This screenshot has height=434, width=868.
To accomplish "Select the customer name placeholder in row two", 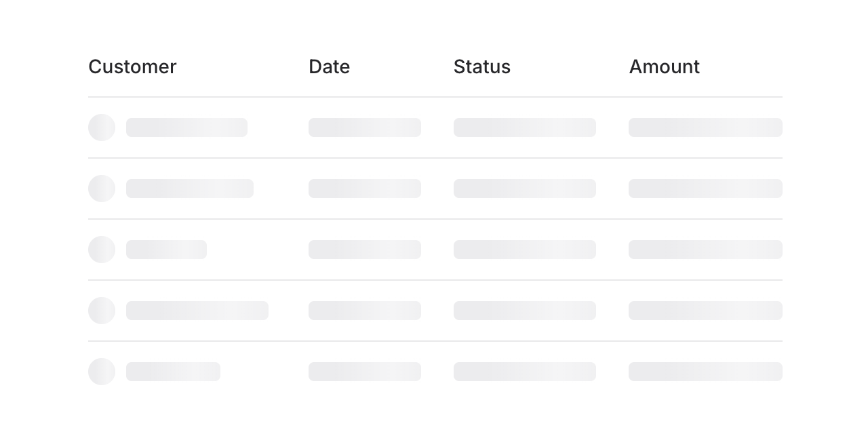I will pyautogui.click(x=190, y=189).
